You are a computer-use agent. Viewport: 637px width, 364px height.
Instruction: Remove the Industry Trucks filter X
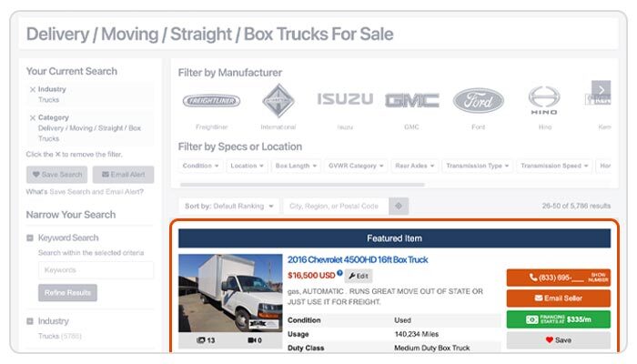(x=33, y=90)
